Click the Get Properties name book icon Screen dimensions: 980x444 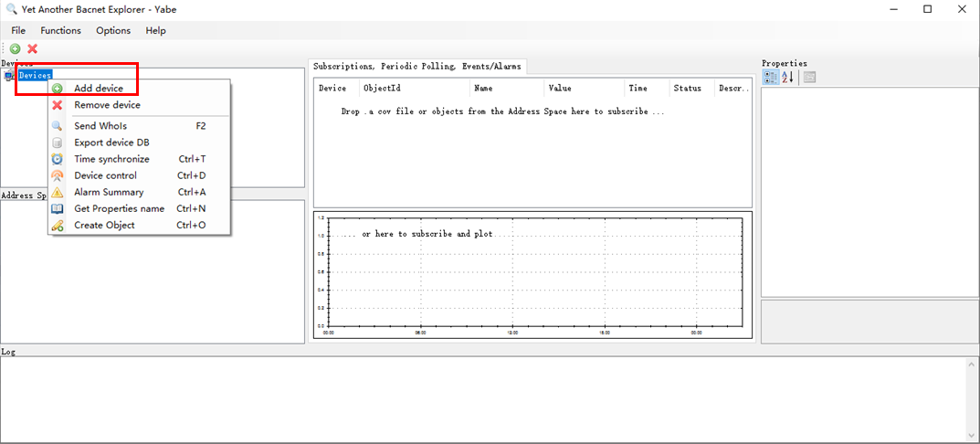58,209
